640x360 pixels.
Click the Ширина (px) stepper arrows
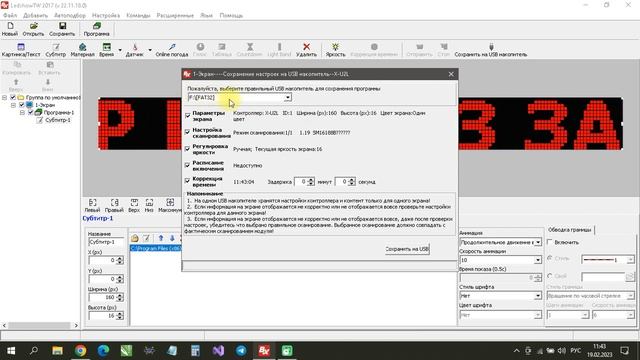point(120,297)
